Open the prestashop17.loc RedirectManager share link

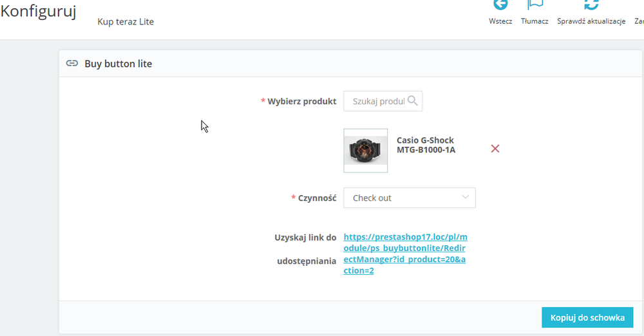[x=405, y=254]
